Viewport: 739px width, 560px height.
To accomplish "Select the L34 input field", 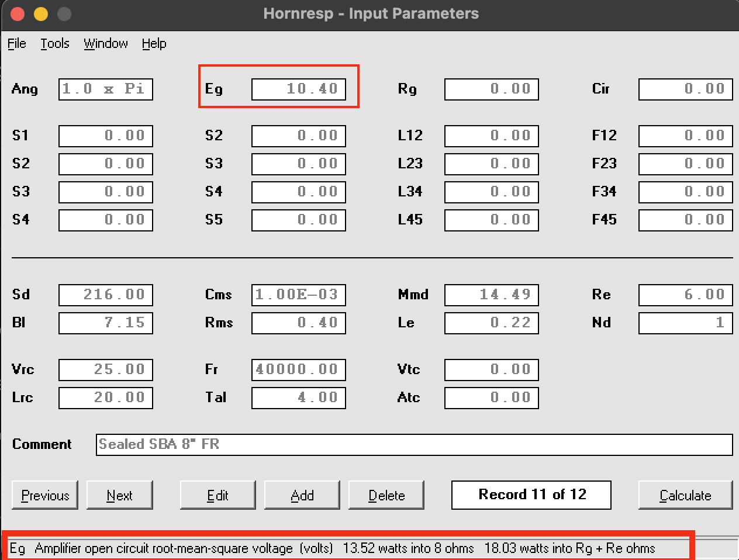I will (x=492, y=192).
